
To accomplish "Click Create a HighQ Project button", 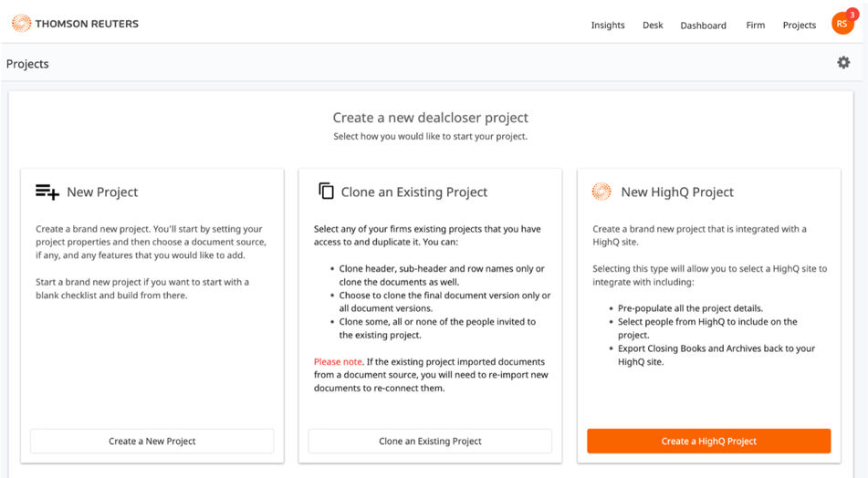I will 708,441.
